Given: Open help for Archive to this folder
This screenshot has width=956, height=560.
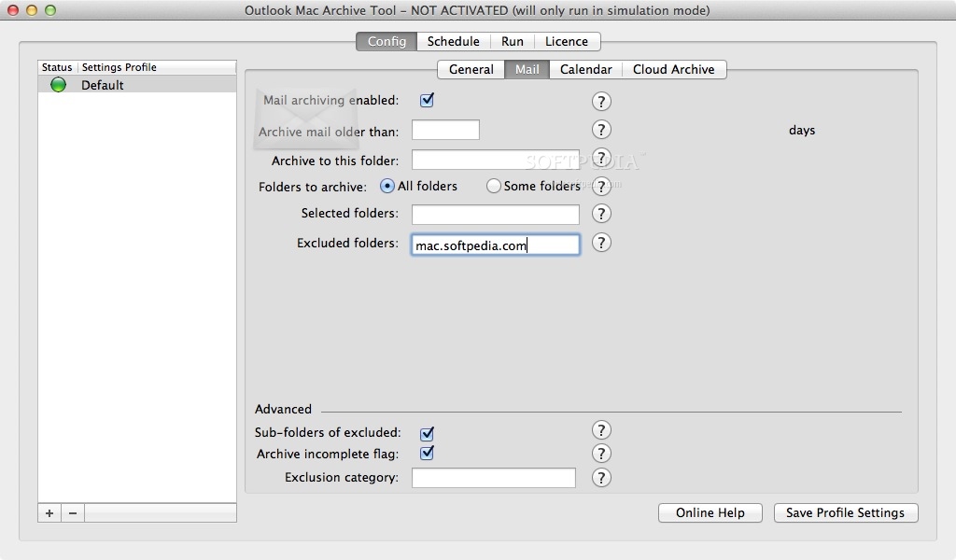Looking at the screenshot, I should 601,159.
